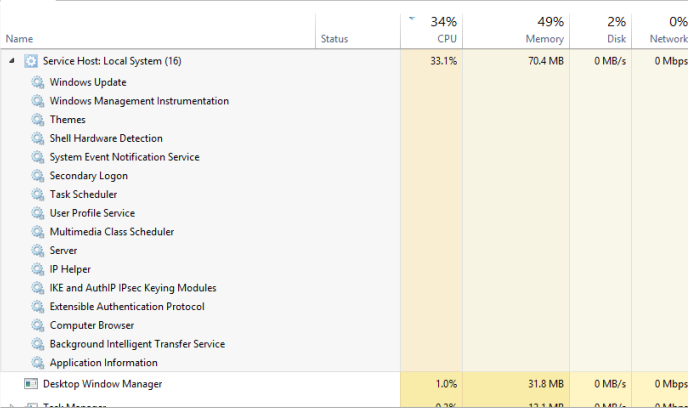This screenshot has width=688, height=412.
Task: Collapse the Service Host: Local System group
Action: coord(12,61)
